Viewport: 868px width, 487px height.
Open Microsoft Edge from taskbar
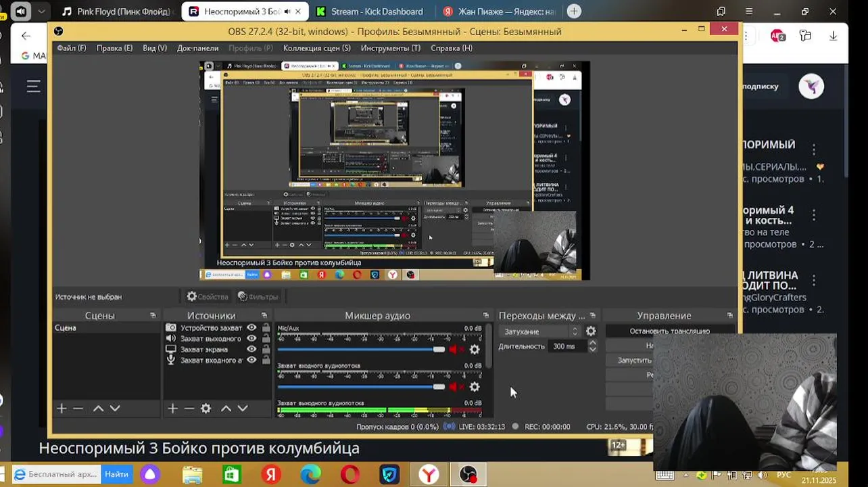tap(310, 475)
